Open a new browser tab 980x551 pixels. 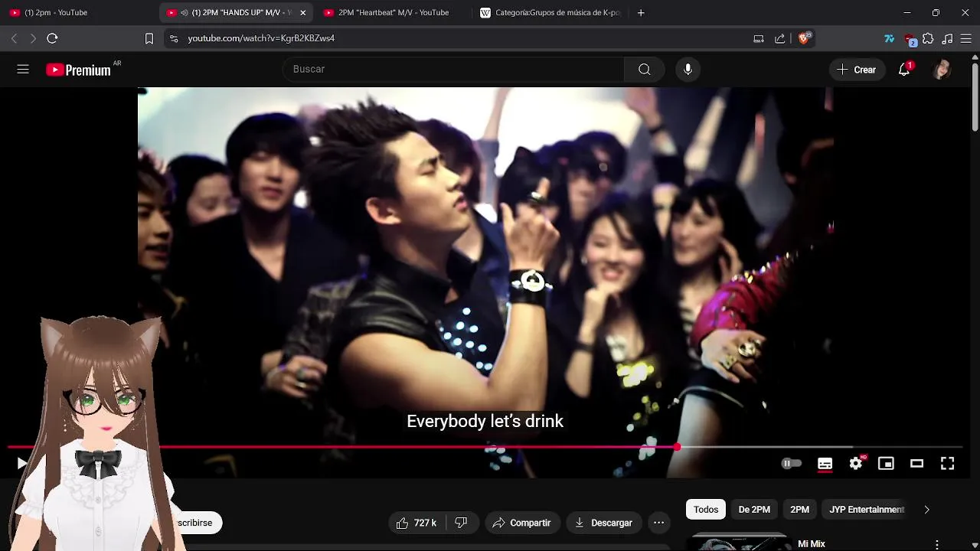[x=641, y=12]
